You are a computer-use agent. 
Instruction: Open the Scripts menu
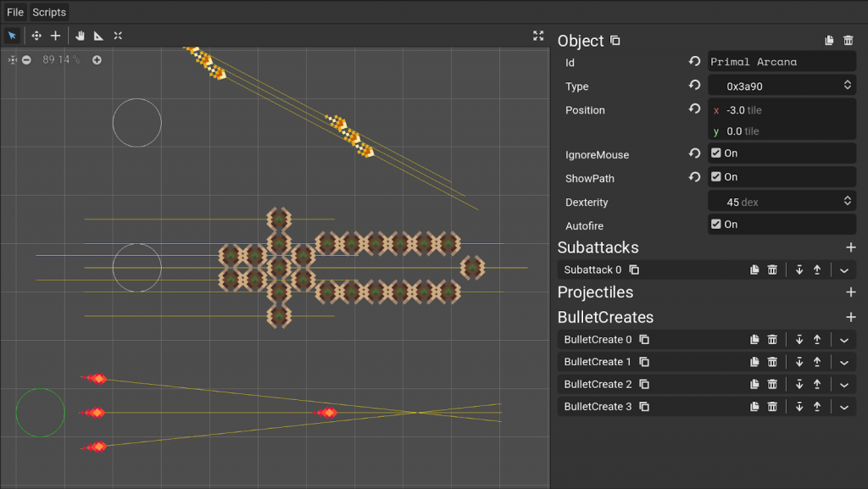pos(49,13)
